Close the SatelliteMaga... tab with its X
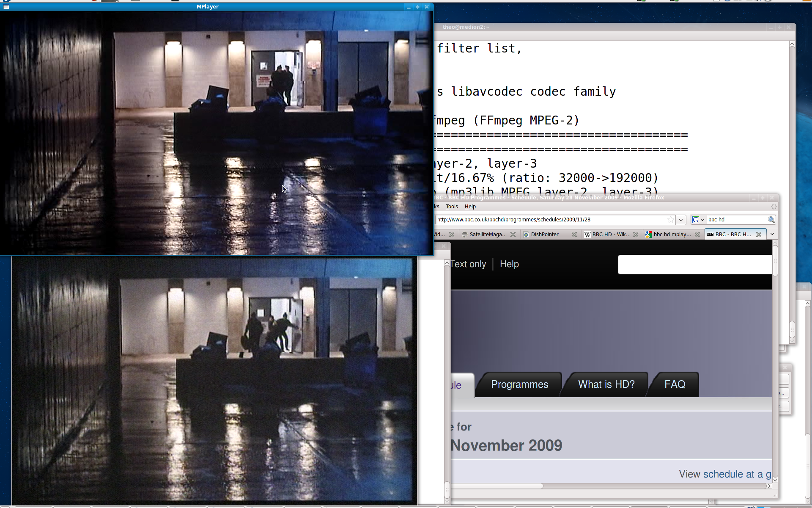Image resolution: width=812 pixels, height=508 pixels. 513,235
